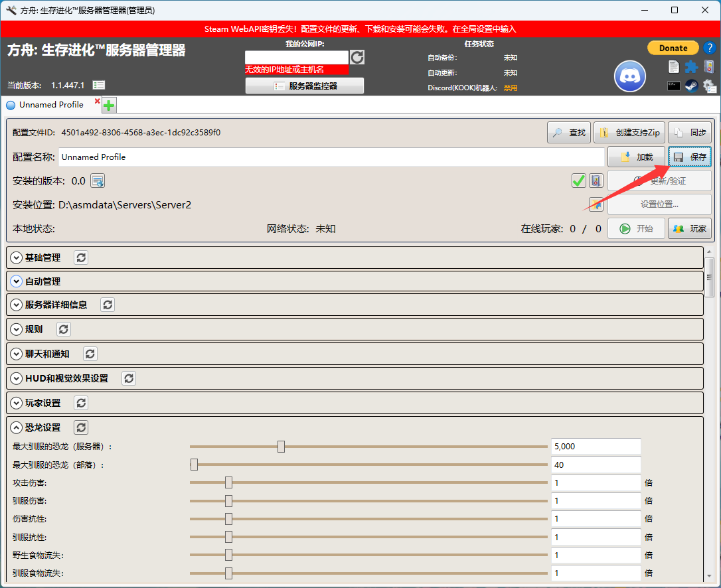Screen dimensions: 721x588
Task: Reset the 恐龙设置 section with refresh icon
Action: coord(80,427)
